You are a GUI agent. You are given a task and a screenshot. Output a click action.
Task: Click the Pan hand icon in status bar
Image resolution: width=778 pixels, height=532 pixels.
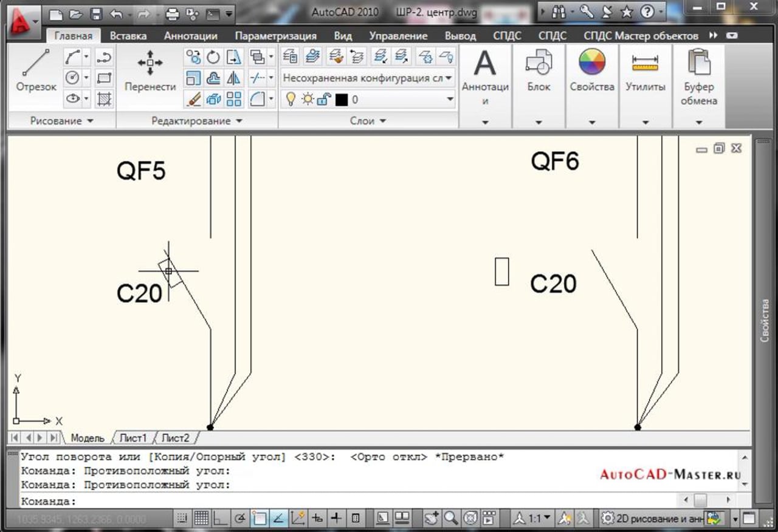coord(431,519)
